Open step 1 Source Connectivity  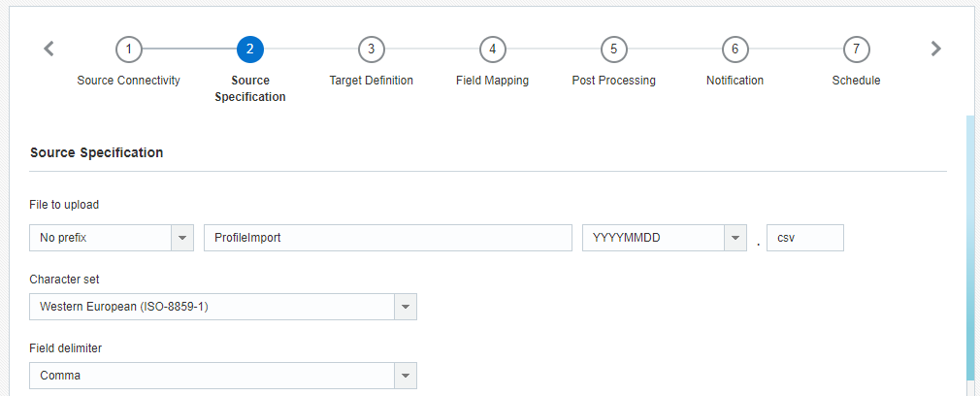(x=129, y=49)
